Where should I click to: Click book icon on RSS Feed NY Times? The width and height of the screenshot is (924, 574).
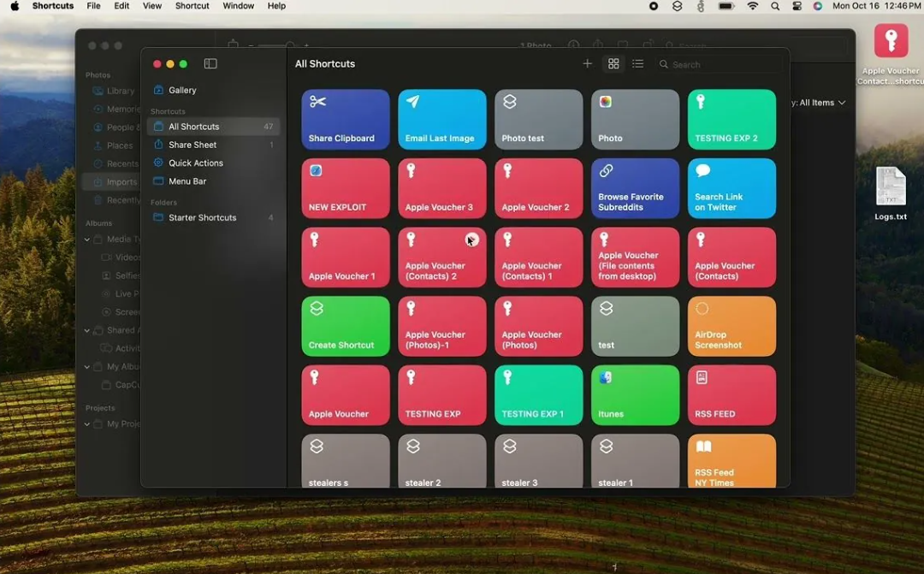click(x=702, y=447)
